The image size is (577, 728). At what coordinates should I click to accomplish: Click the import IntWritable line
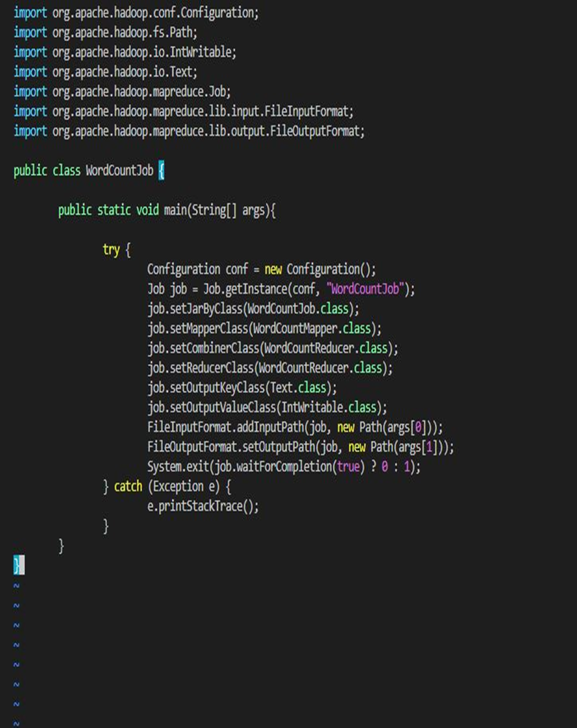click(125, 52)
